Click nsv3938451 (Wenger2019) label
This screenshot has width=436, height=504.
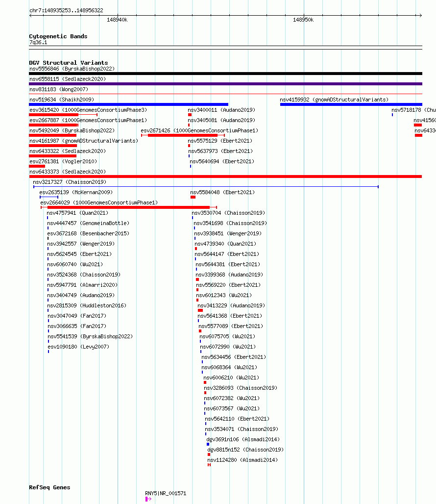point(228,233)
